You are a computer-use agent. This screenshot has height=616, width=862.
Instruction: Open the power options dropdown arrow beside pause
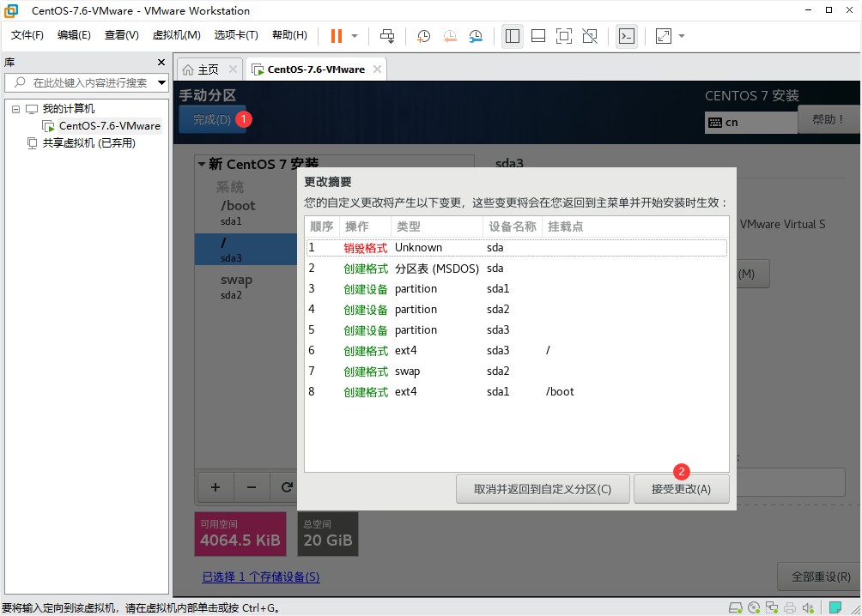click(x=355, y=36)
